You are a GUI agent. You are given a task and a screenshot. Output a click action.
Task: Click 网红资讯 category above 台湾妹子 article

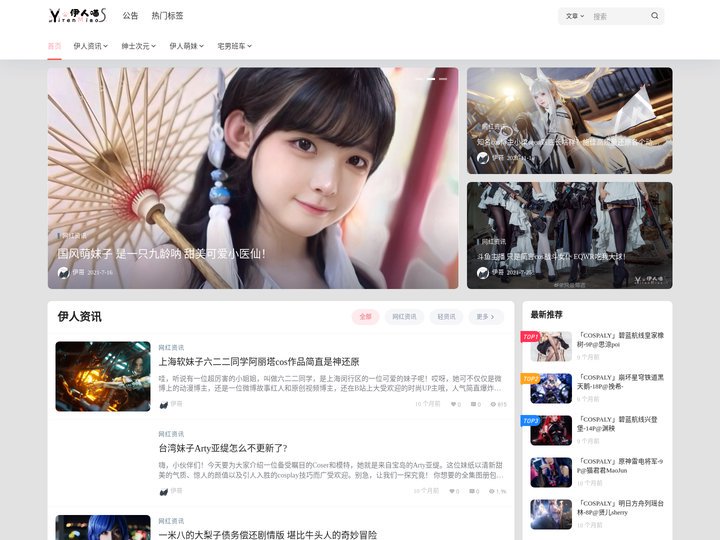[171, 434]
